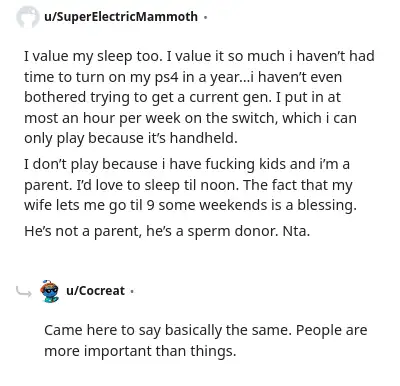This screenshot has height=386, width=400.
Task: Open the u/SuperElectricMammoth profile link
Action: coord(121,16)
